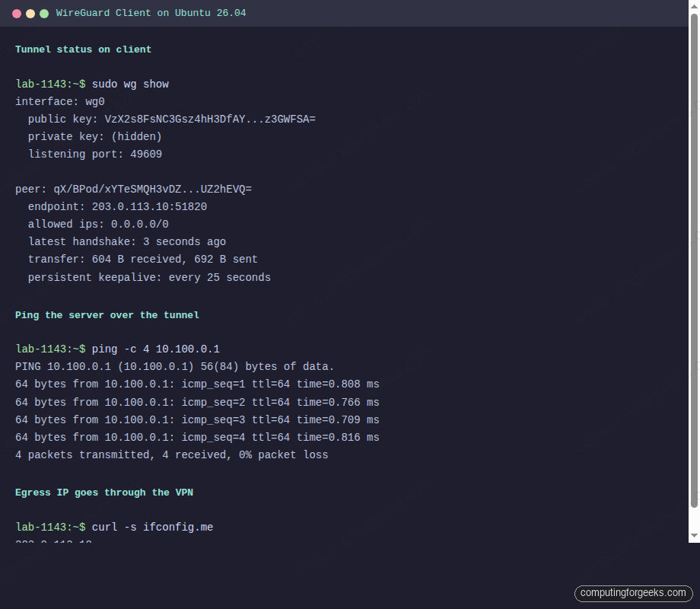Screen dimensions: 700x609
Task: Click the red close dot on title bar
Action: click(16, 13)
